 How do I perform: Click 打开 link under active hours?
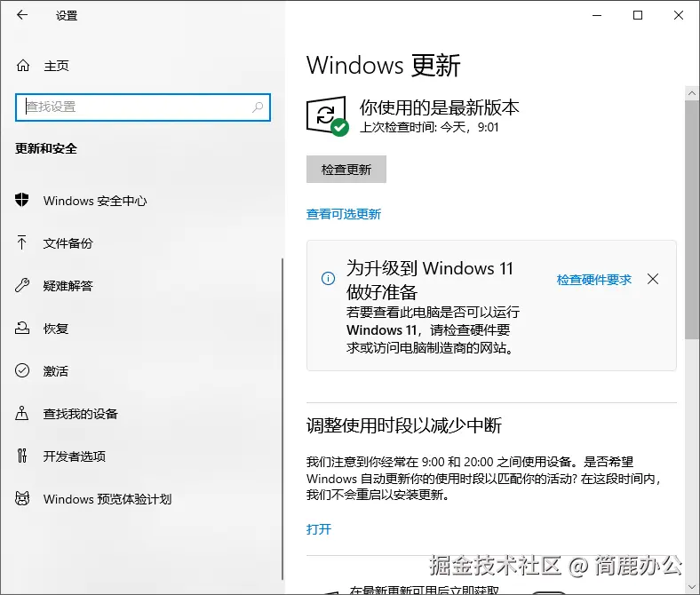click(319, 529)
